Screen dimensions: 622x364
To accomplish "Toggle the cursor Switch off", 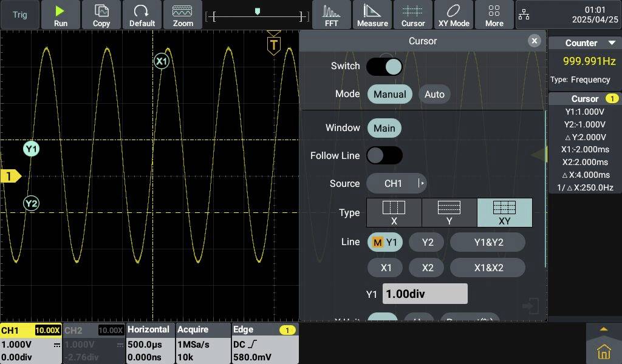I will pyautogui.click(x=384, y=66).
